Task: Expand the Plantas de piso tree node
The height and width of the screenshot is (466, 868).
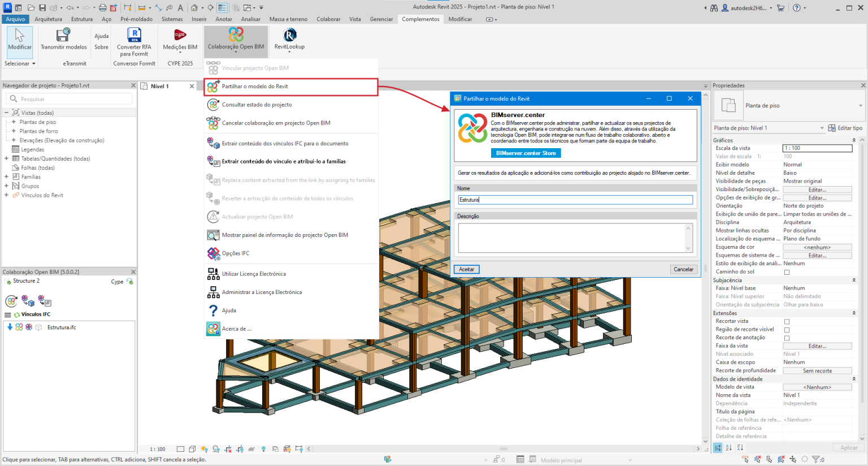Action: tap(14, 122)
